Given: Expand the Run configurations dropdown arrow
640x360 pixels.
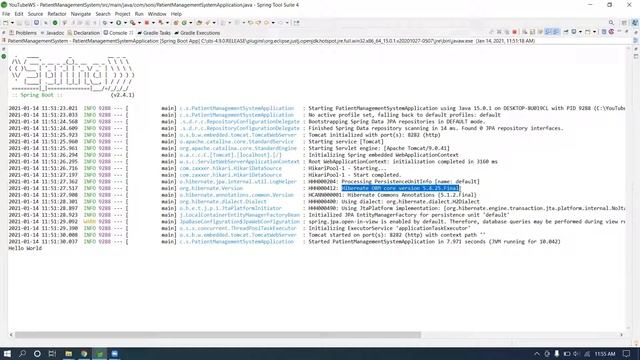Looking at the screenshot, I should click(125, 23).
